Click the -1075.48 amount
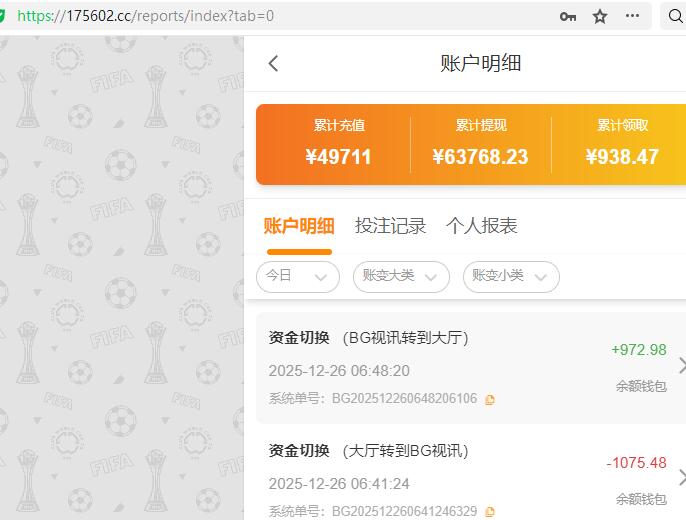 click(637, 463)
